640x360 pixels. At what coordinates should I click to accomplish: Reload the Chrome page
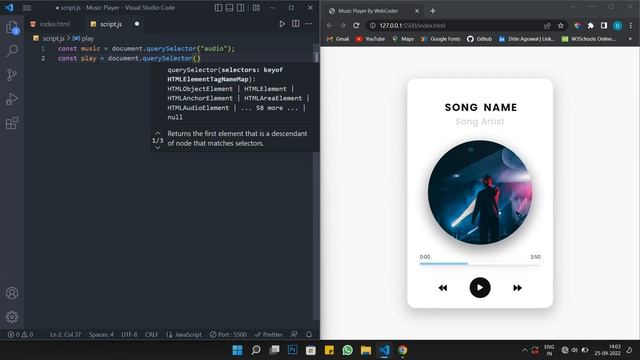coord(356,25)
